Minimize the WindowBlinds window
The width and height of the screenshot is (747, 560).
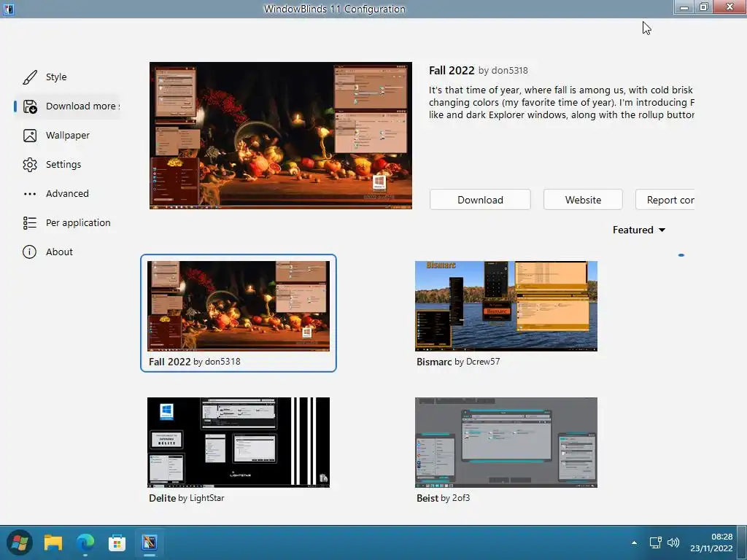[x=684, y=7]
